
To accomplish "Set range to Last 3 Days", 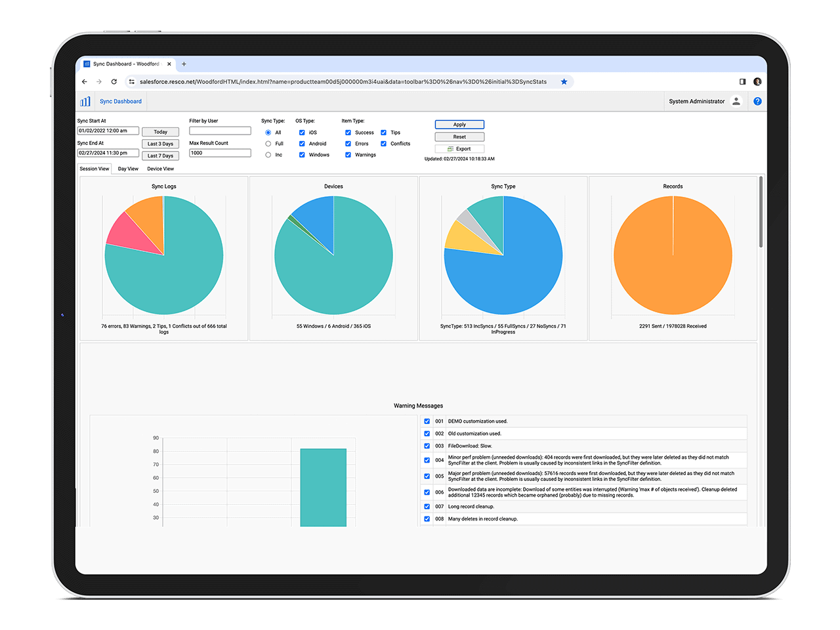I will tap(161, 144).
